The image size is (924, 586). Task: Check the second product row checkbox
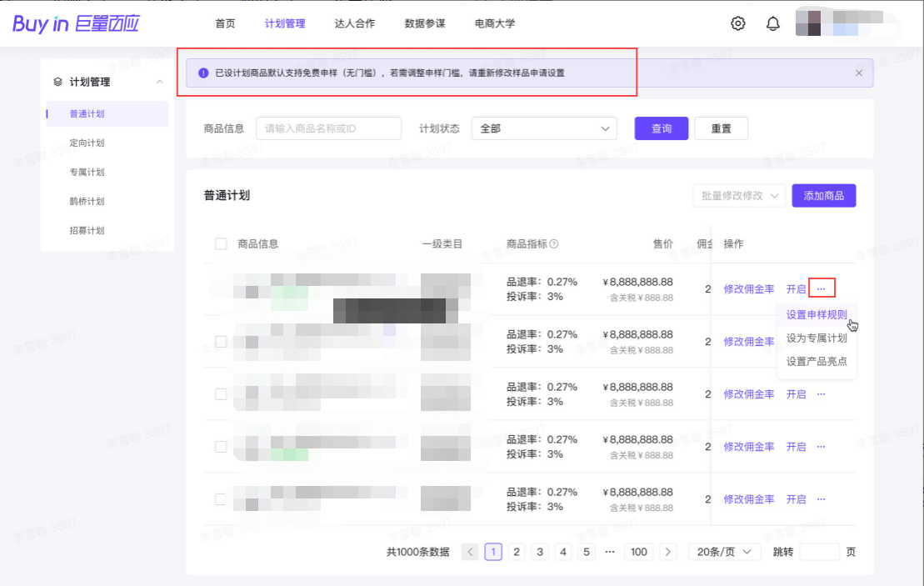pyautogui.click(x=221, y=342)
